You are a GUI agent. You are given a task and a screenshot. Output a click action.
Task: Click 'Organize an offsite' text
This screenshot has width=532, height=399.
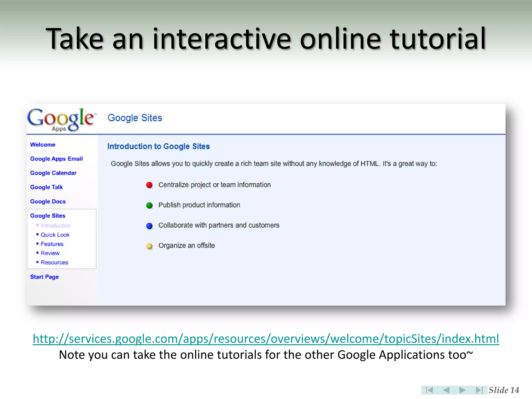point(187,245)
